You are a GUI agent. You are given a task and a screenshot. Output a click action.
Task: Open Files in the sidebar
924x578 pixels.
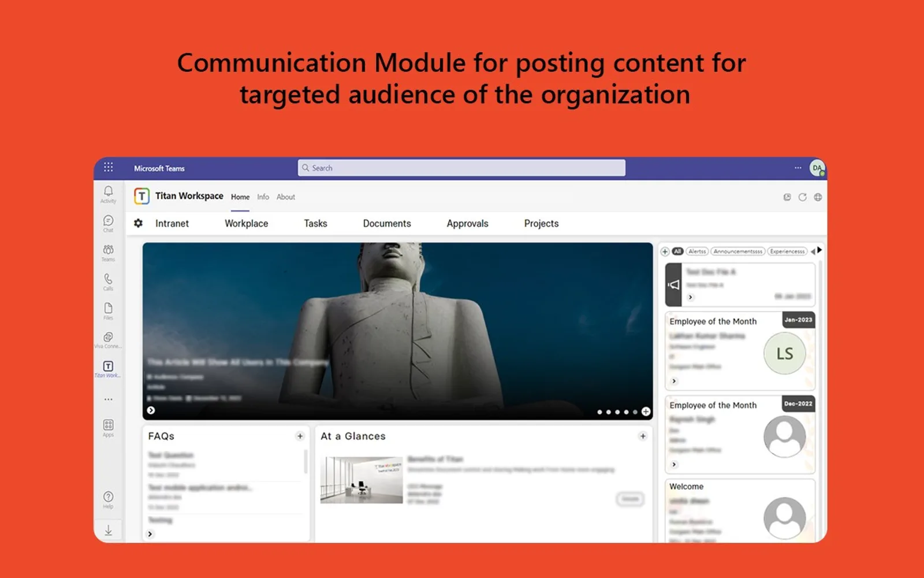[108, 311]
